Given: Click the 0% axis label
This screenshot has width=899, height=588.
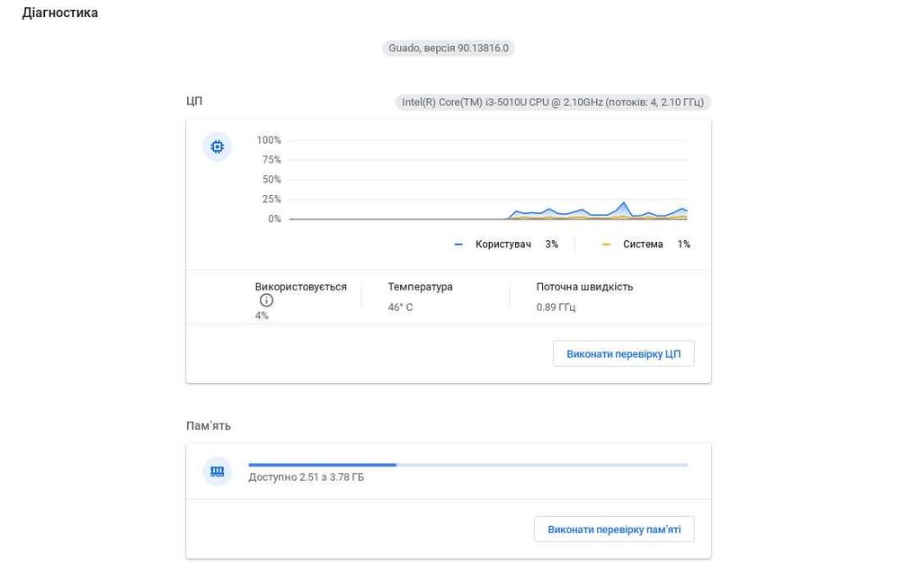Looking at the screenshot, I should click(274, 218).
